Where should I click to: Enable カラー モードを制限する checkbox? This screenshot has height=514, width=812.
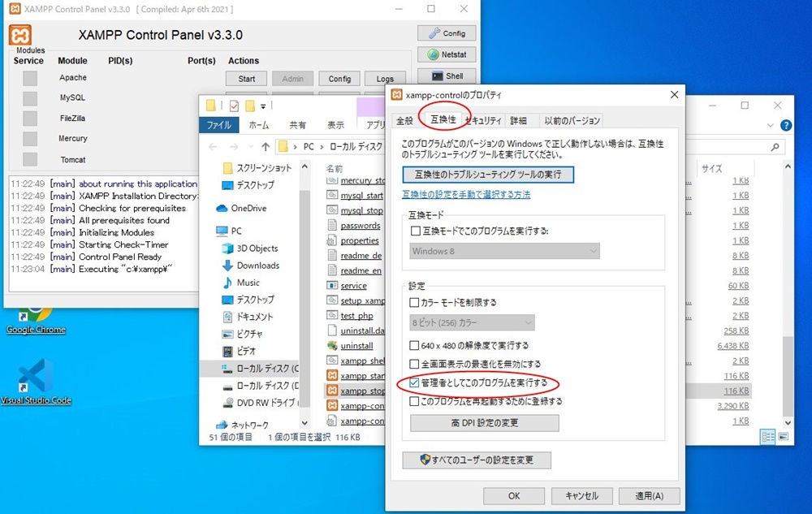click(x=414, y=302)
